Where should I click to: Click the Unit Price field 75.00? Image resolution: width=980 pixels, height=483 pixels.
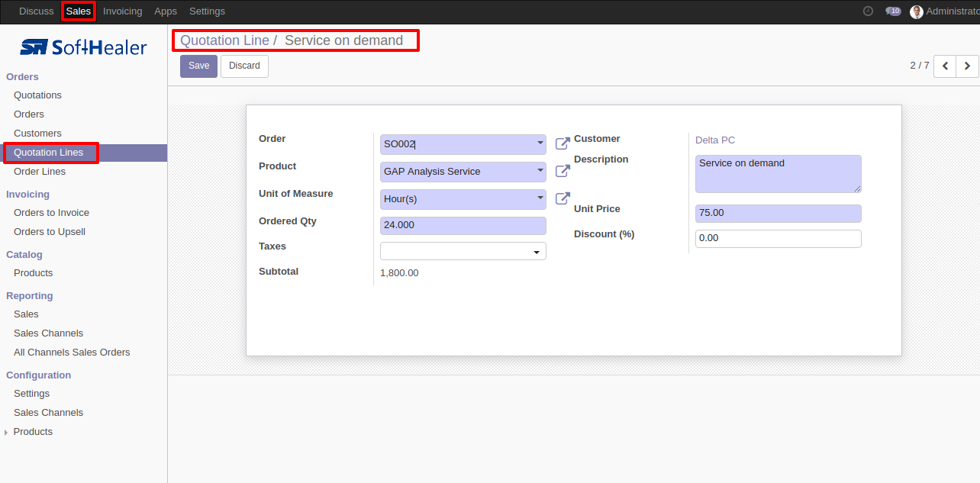click(779, 214)
